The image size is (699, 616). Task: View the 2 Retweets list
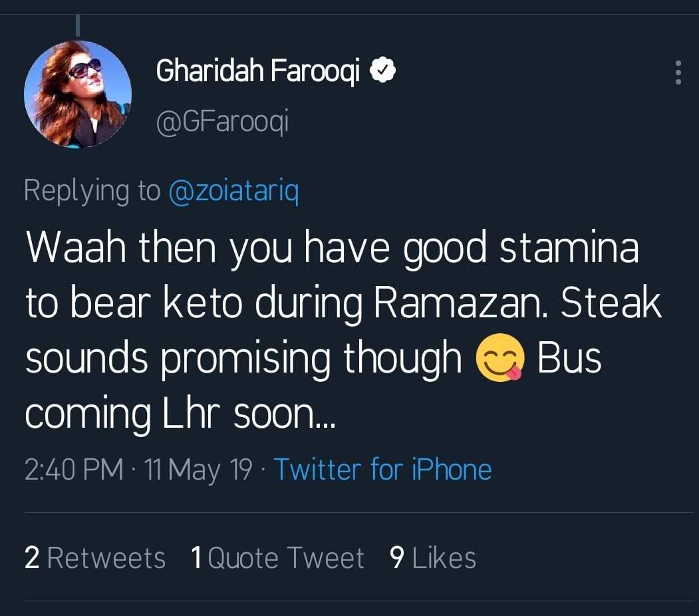pyautogui.click(x=95, y=557)
